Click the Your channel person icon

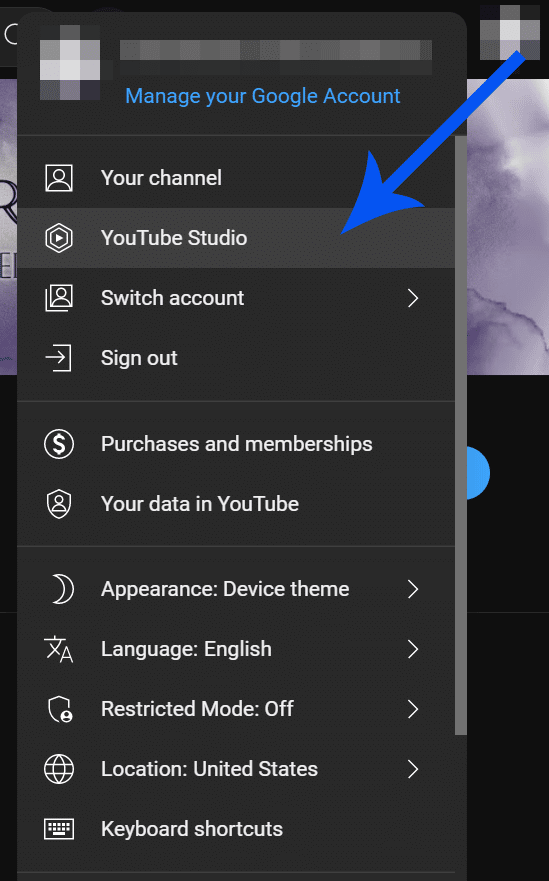59,178
